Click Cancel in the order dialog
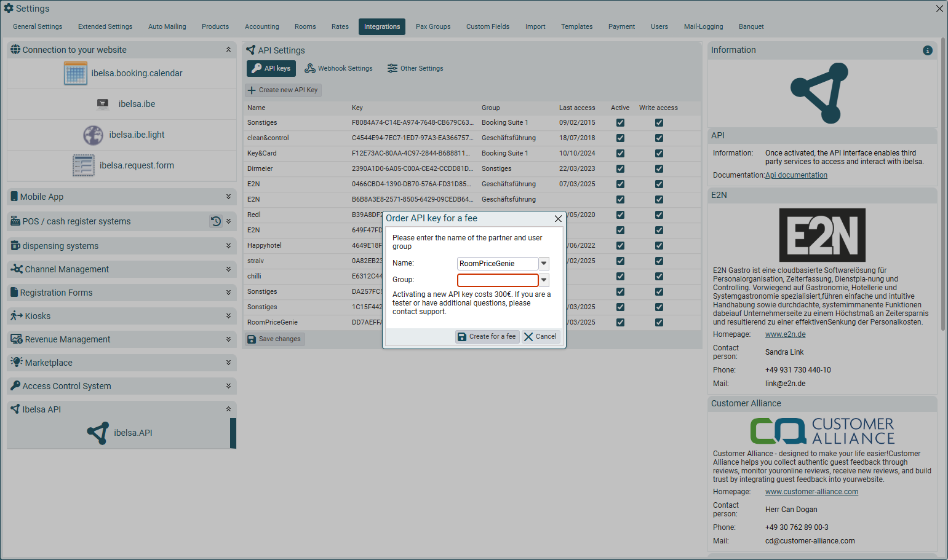The width and height of the screenshot is (948, 560). click(540, 336)
